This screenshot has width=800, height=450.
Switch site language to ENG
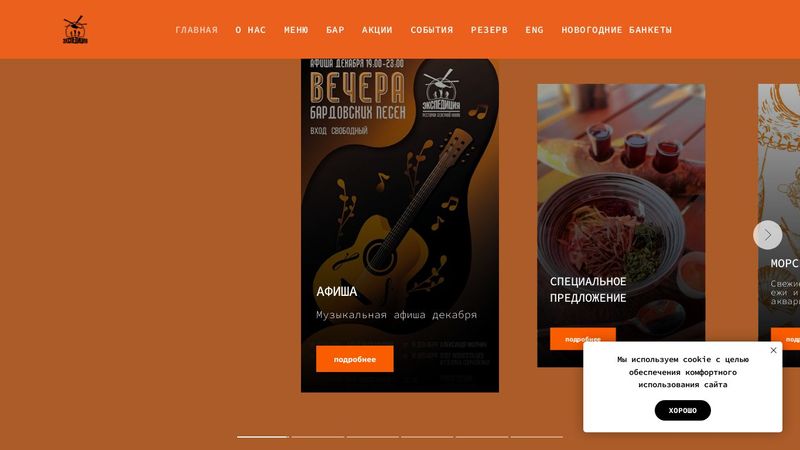tap(534, 30)
